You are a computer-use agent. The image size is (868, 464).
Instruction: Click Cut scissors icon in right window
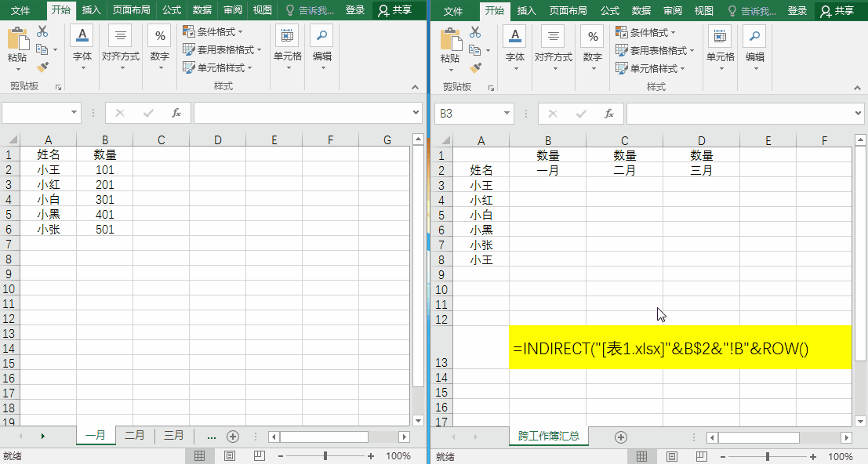[x=475, y=32]
